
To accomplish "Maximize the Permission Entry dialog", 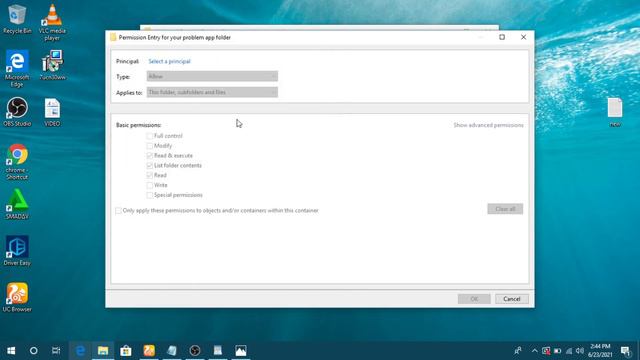I will click(502, 37).
